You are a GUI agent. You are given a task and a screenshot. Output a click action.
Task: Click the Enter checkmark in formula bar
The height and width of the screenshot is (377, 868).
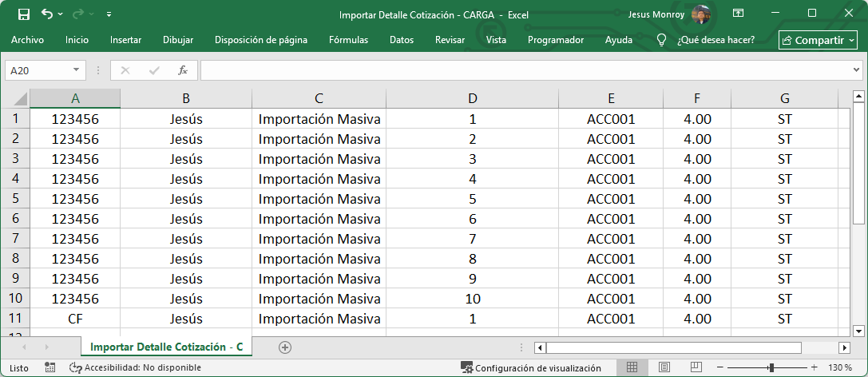pos(154,70)
